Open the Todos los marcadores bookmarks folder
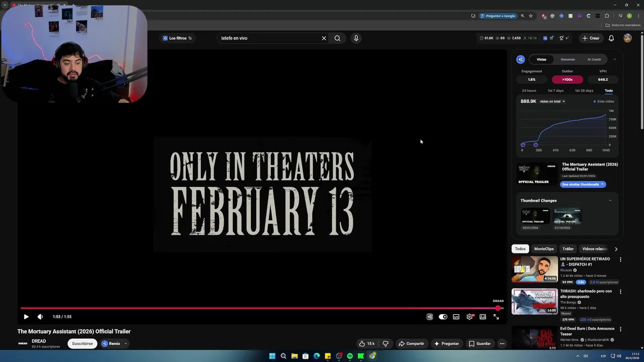Viewport: 644px width, 362px height. (x=623, y=25)
